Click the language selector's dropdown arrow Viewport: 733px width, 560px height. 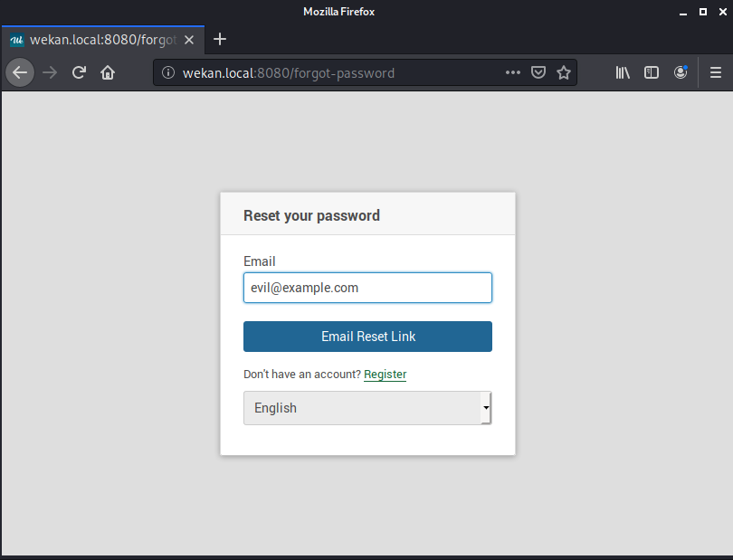coord(486,408)
